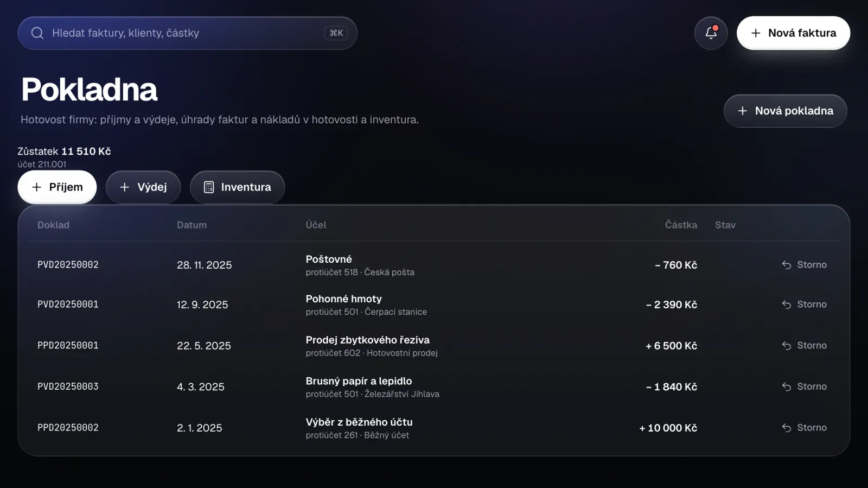Click the calculator icon on Inventura
Viewport: 868px width, 488px height.
(209, 187)
